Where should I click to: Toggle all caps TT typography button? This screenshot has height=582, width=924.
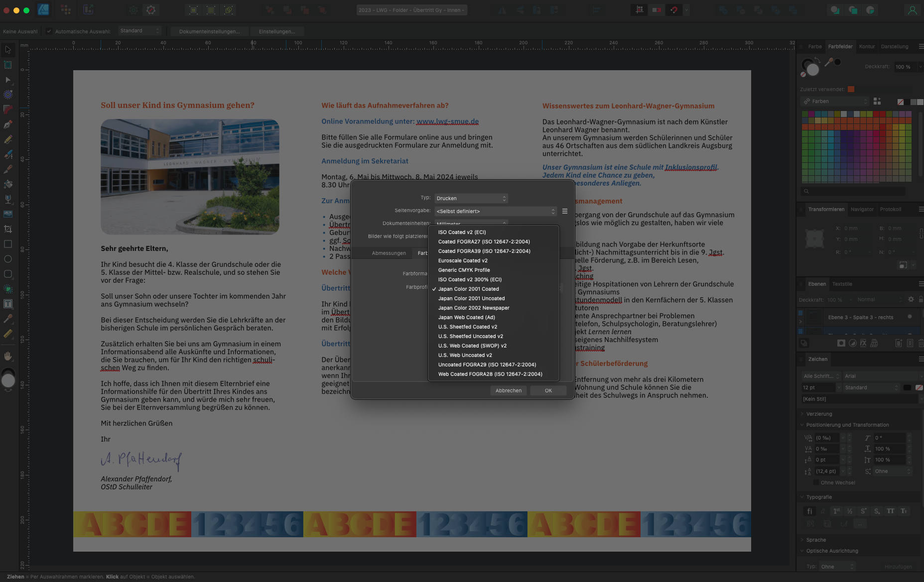(x=890, y=511)
